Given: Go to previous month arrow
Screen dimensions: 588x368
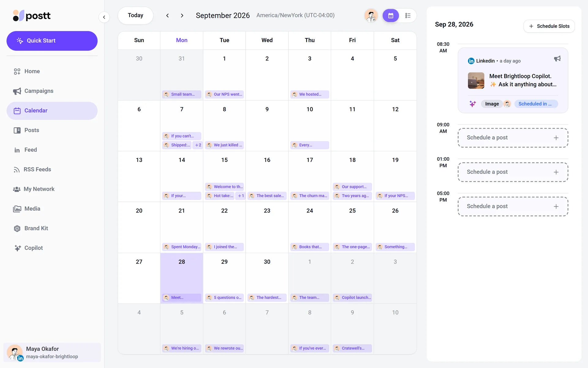Looking at the screenshot, I should (x=168, y=16).
